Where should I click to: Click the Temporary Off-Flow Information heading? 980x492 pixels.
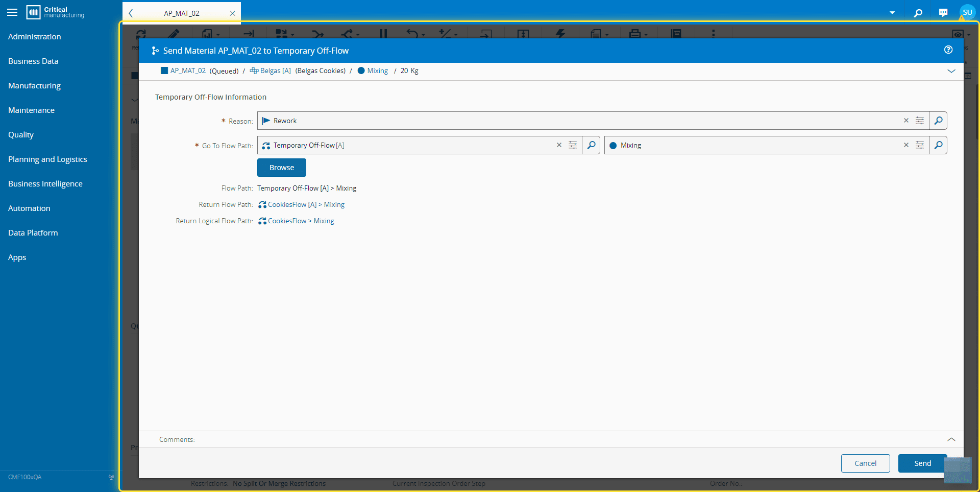coord(211,97)
